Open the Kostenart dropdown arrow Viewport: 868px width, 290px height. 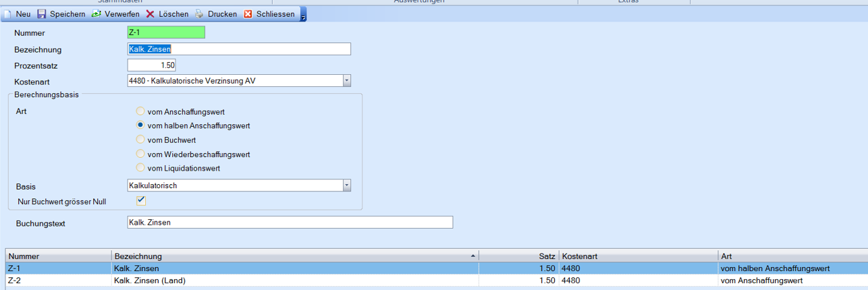(x=346, y=81)
